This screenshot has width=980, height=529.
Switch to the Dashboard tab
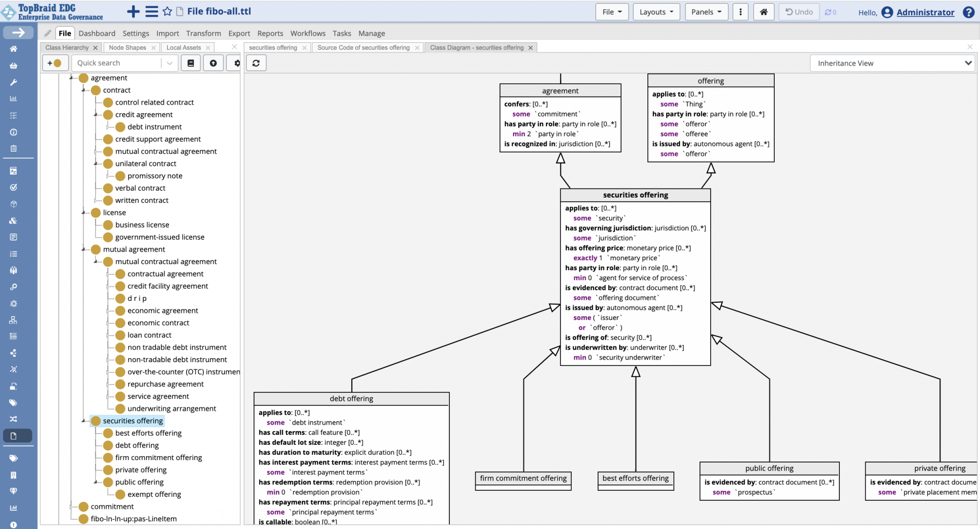click(97, 33)
